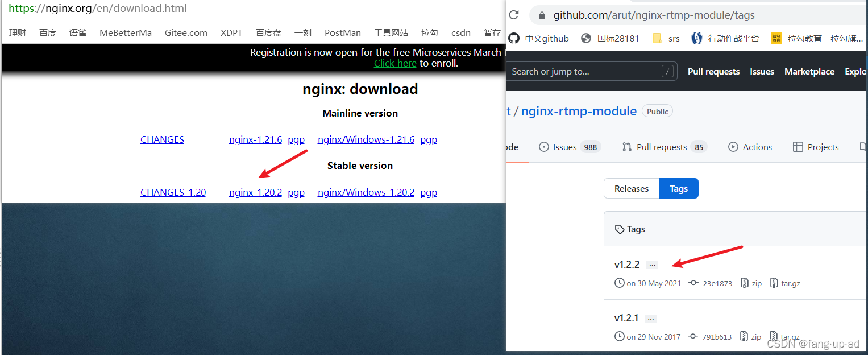Viewport: 868px width, 355px height.
Task: Open the 中文github bookmark
Action: click(x=546, y=38)
